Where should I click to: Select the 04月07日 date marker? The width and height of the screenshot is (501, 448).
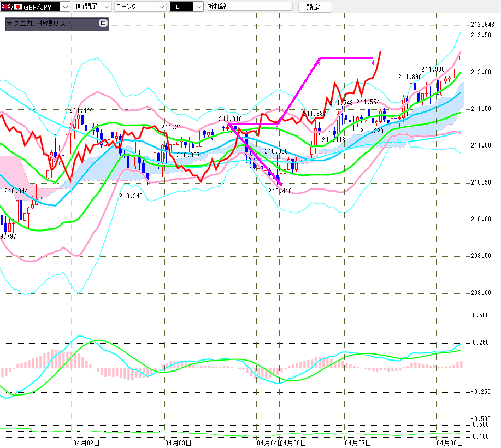click(x=358, y=442)
